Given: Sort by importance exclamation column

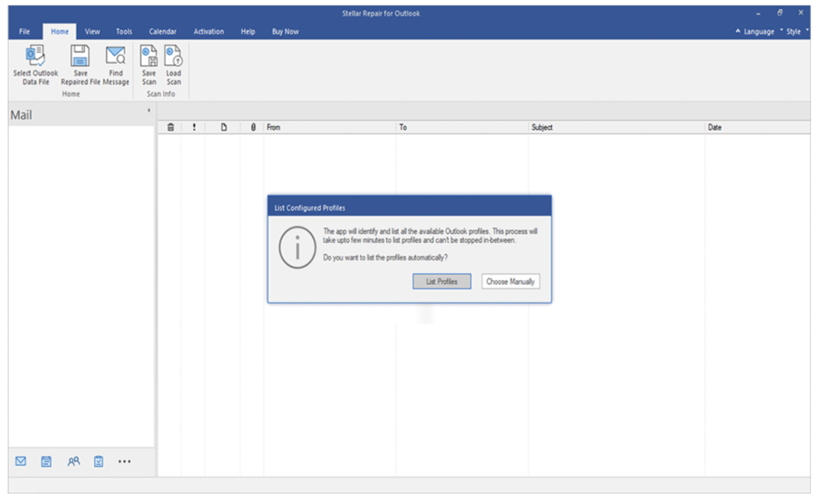Looking at the screenshot, I should click(194, 127).
